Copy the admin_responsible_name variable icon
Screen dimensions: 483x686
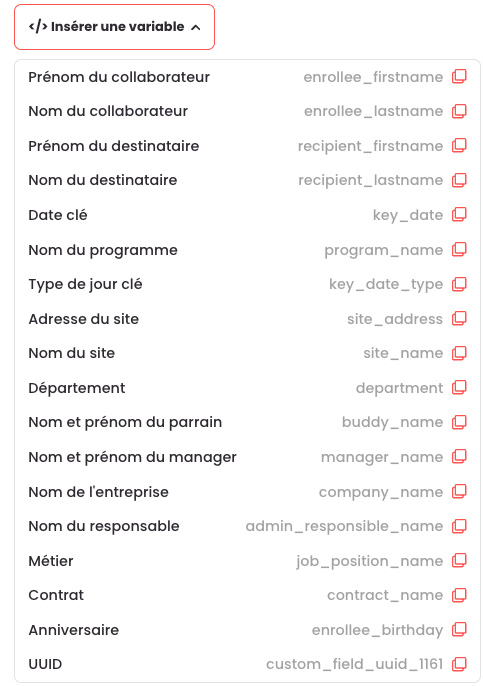(459, 526)
